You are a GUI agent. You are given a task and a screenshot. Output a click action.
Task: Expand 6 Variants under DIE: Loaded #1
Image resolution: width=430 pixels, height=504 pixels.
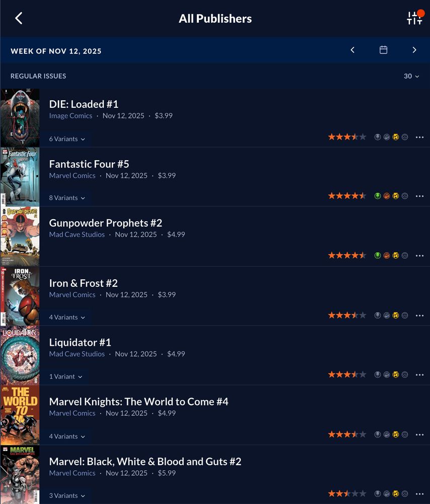pos(67,139)
